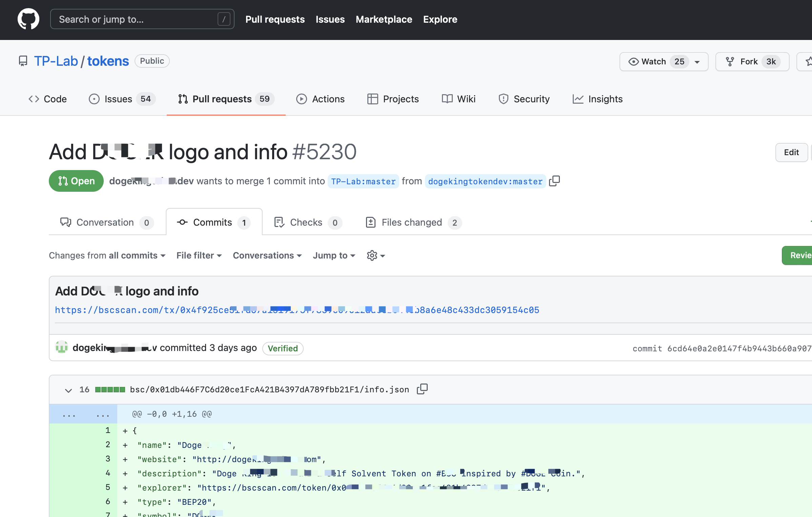Open the File filter dropdown
This screenshot has height=517, width=812.
[199, 255]
